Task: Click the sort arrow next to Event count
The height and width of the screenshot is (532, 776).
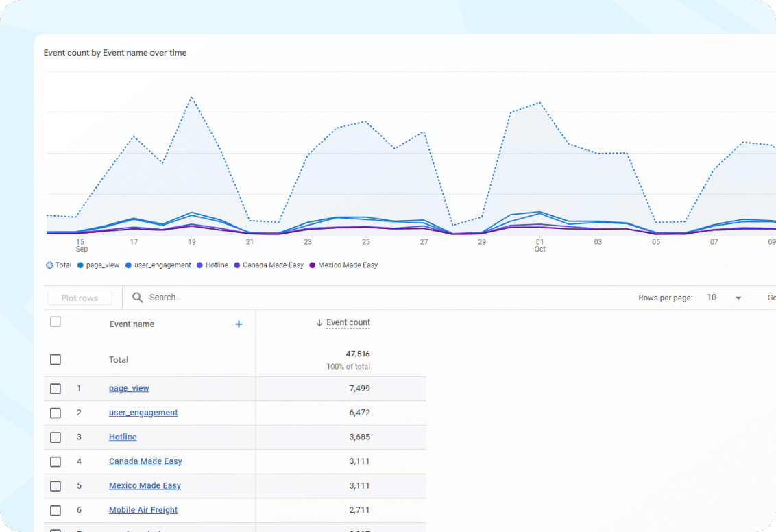Action: (318, 322)
